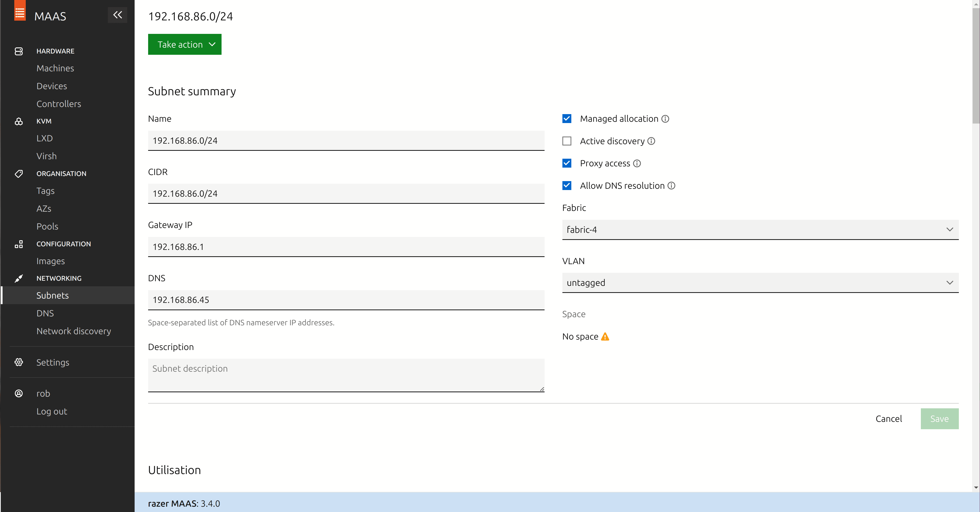Screen dimensions: 980x512
Task: Click the Hardware section icon
Action: point(19,51)
